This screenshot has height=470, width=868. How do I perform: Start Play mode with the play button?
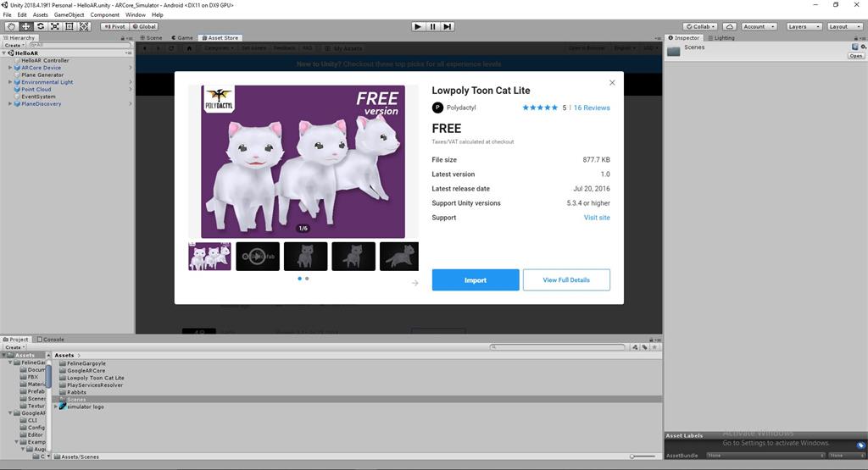coord(418,26)
